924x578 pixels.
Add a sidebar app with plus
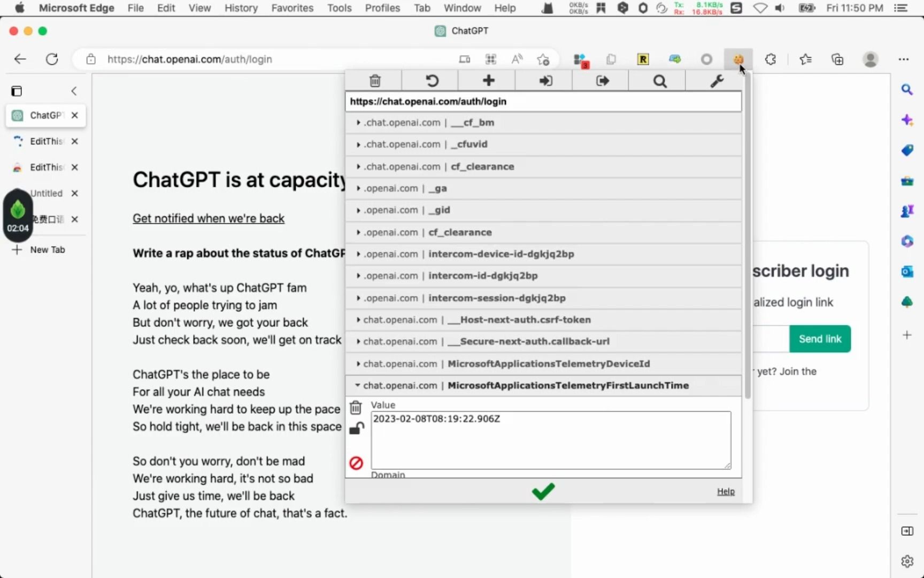pos(907,335)
